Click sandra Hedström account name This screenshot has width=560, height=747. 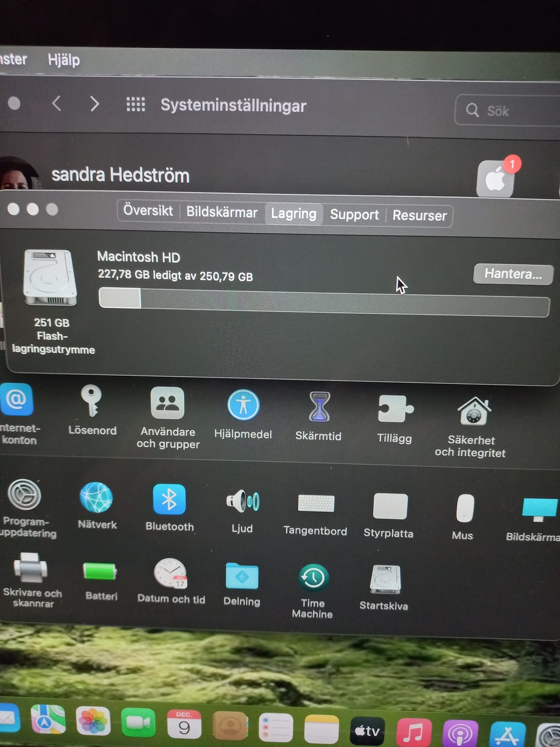(x=120, y=175)
